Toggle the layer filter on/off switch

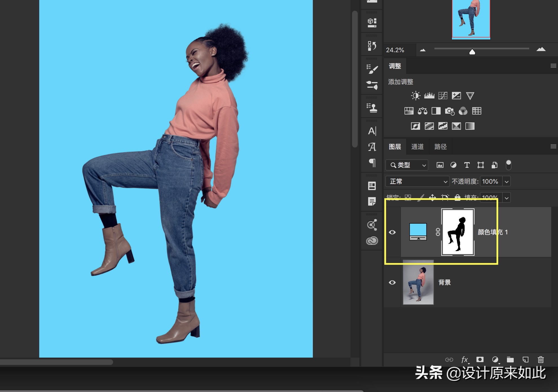[508, 165]
